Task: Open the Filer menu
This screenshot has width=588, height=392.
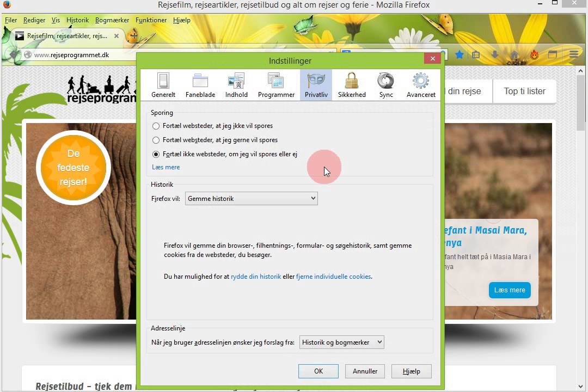Action: coord(10,20)
